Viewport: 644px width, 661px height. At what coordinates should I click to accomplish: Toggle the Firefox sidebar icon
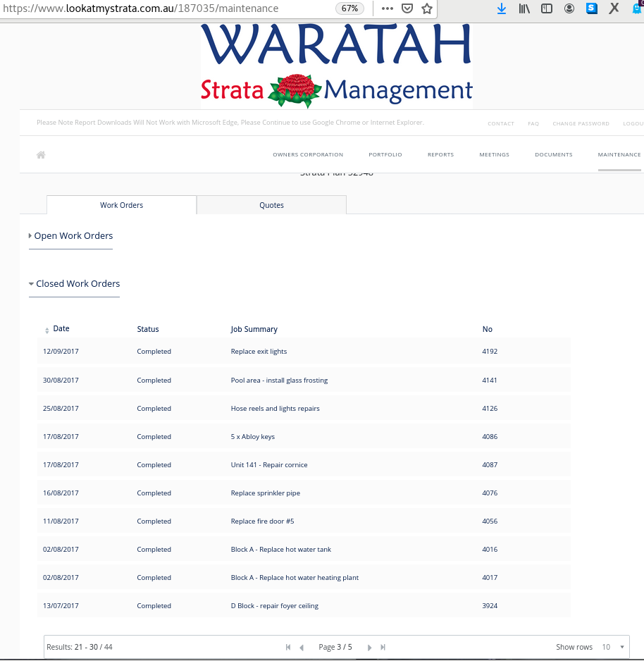click(x=547, y=8)
